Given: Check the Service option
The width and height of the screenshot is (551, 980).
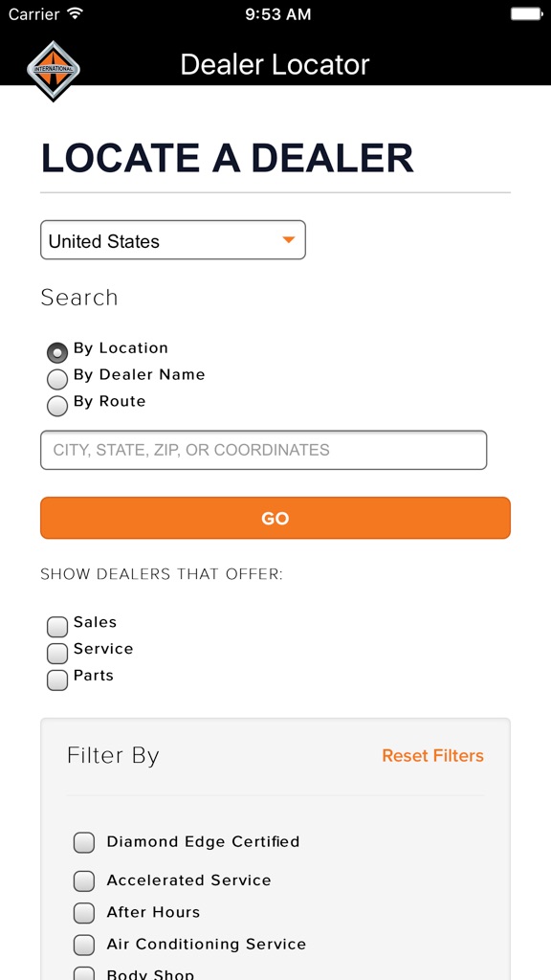Looking at the screenshot, I should (x=56, y=654).
